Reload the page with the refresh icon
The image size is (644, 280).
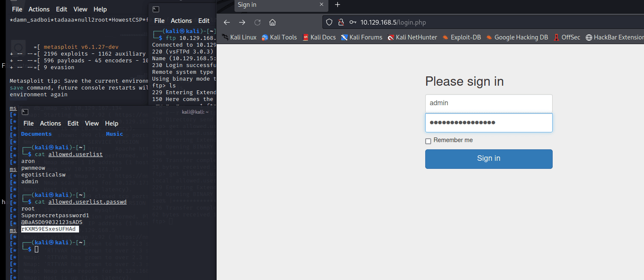coord(257,22)
